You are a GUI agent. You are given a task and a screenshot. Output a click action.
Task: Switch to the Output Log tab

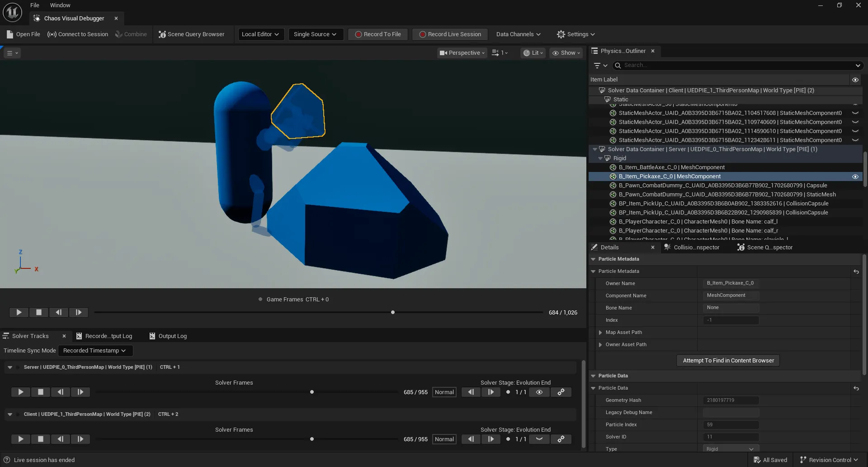pyautogui.click(x=172, y=336)
